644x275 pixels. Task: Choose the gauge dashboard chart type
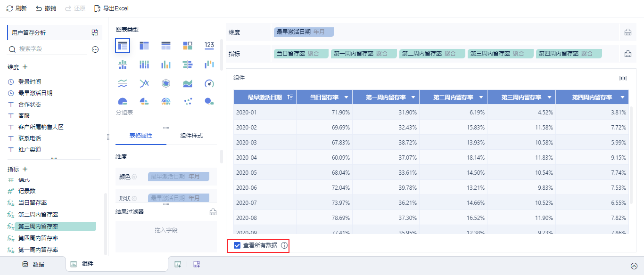[x=209, y=84]
